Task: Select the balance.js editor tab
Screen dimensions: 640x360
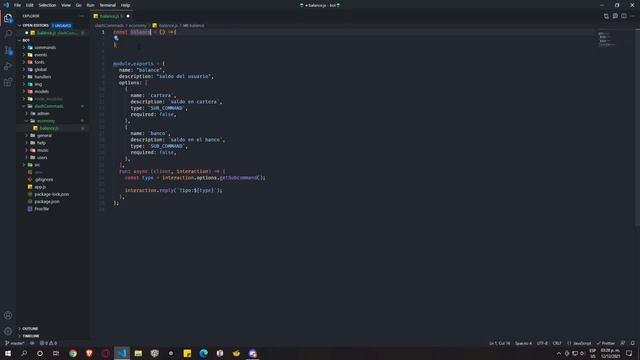Action: (x=111, y=16)
